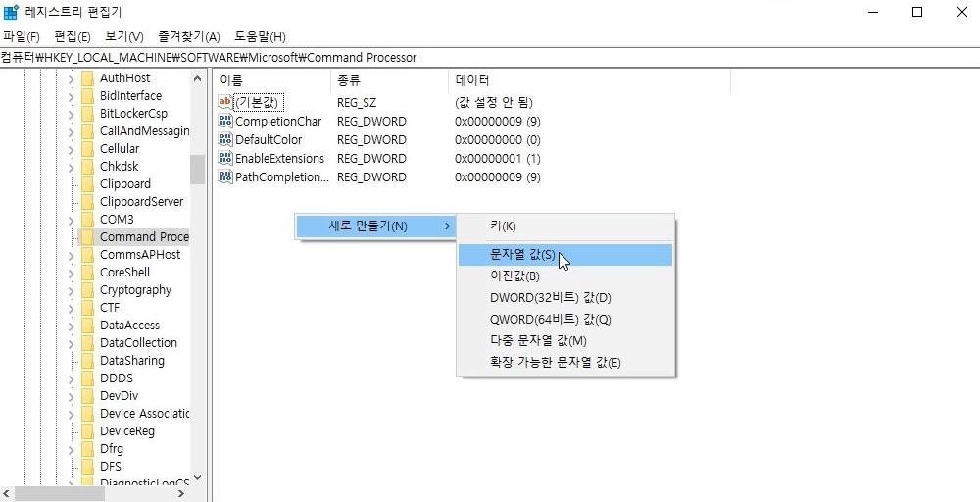The height and width of the screenshot is (502, 980).
Task: Click the Registry Editor app icon in title bar
Action: [x=11, y=11]
